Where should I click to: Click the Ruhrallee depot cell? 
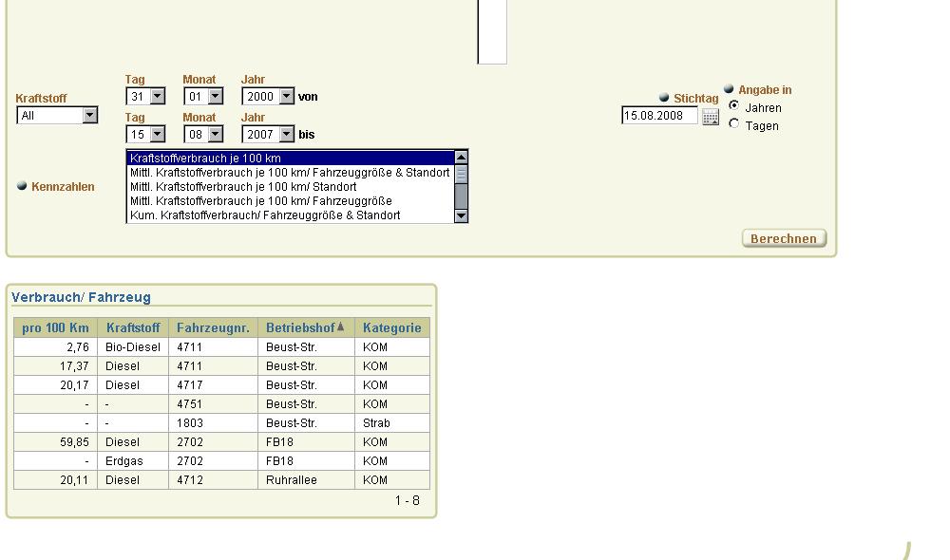pyautogui.click(x=307, y=480)
